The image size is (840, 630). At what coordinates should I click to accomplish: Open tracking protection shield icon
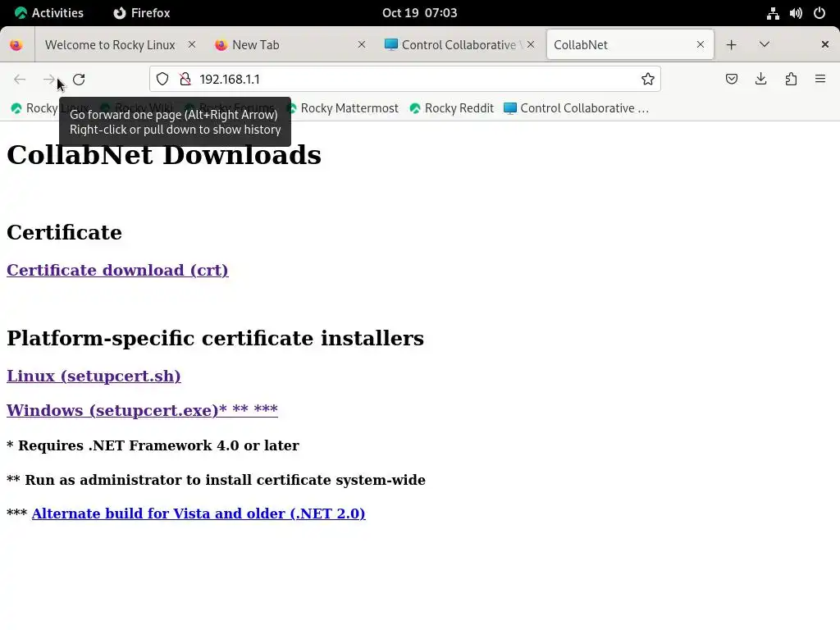pos(162,80)
